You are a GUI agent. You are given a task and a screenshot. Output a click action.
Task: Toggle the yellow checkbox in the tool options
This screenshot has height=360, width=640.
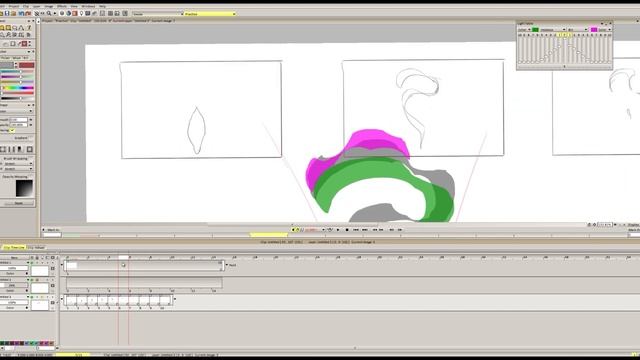pyautogui.click(x=12, y=130)
